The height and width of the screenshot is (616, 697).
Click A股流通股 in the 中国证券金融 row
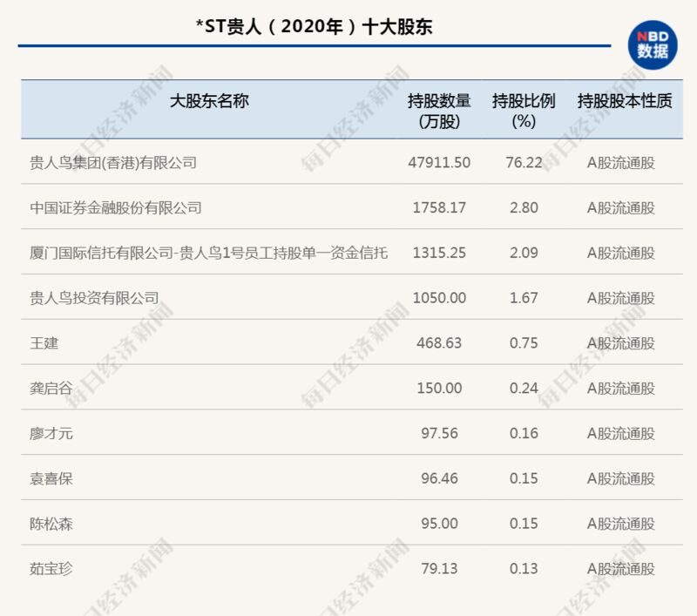(621, 207)
